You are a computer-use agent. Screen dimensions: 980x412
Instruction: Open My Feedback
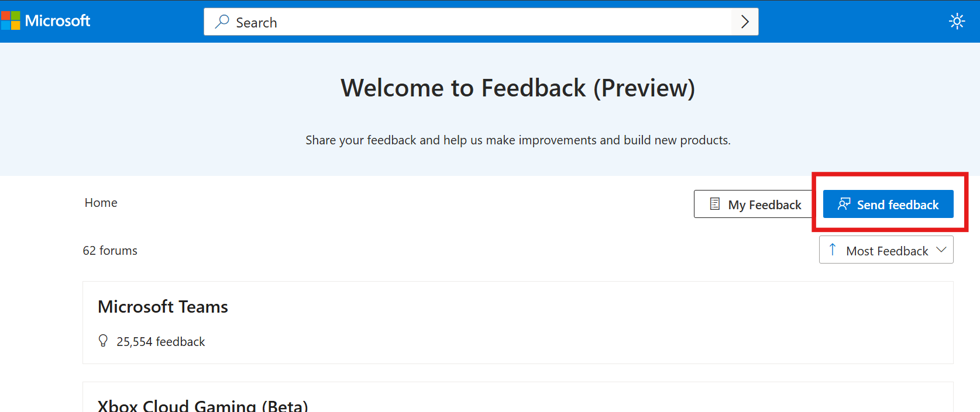pyautogui.click(x=755, y=204)
